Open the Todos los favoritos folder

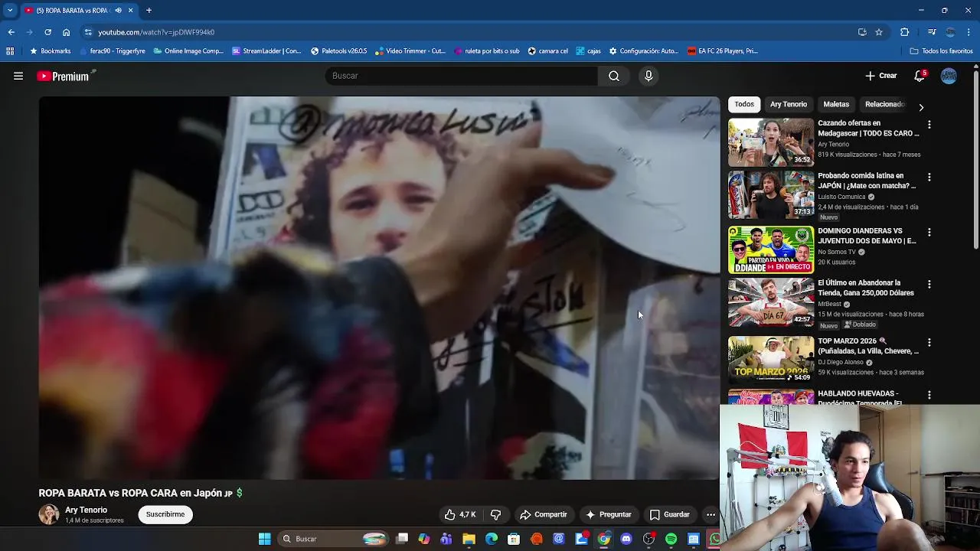(x=941, y=51)
